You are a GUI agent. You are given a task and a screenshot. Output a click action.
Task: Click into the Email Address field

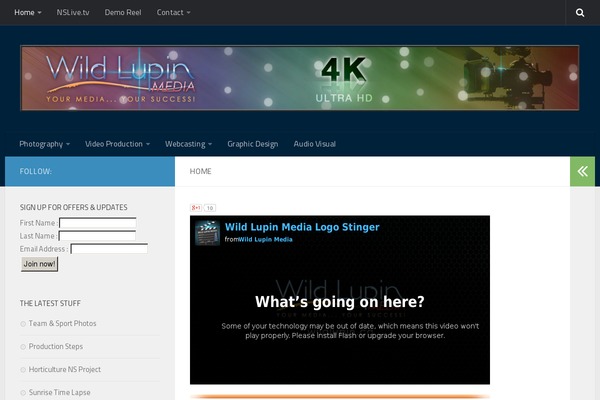109,249
